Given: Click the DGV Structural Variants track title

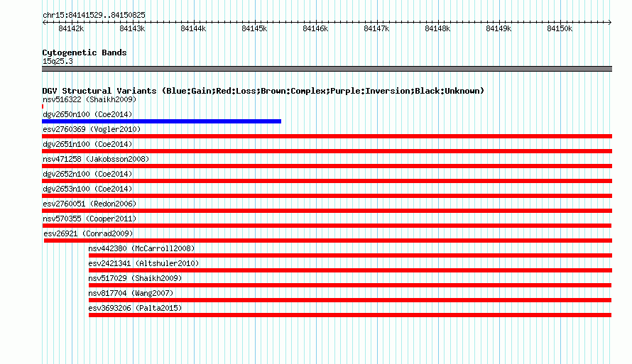Looking at the screenshot, I should pyautogui.click(x=263, y=91).
